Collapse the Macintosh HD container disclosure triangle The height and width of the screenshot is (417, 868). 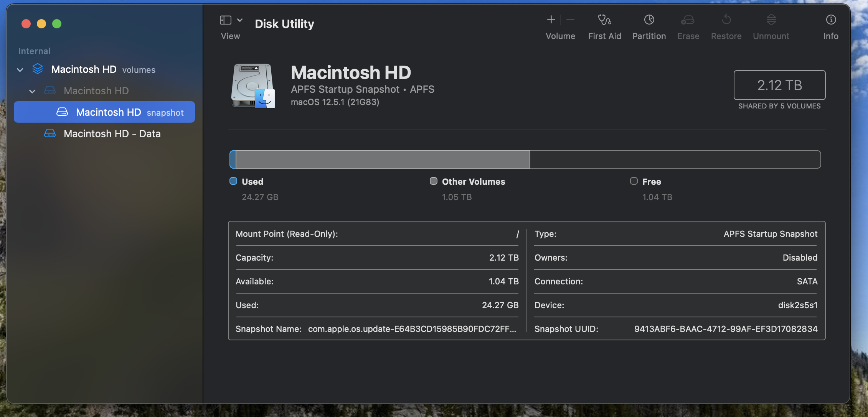pyautogui.click(x=32, y=91)
